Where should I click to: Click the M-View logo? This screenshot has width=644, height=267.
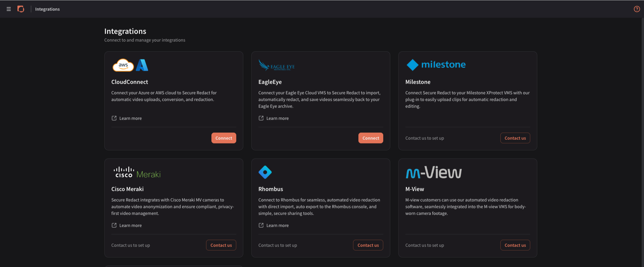(x=434, y=172)
